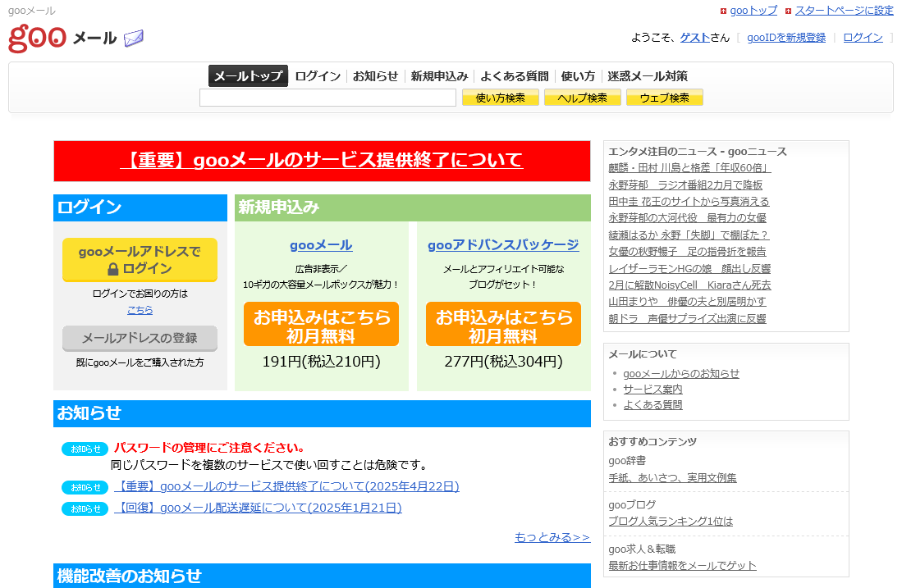This screenshot has width=902, height=588.
Task: Open the ゲスト user link
Action: tap(695, 38)
